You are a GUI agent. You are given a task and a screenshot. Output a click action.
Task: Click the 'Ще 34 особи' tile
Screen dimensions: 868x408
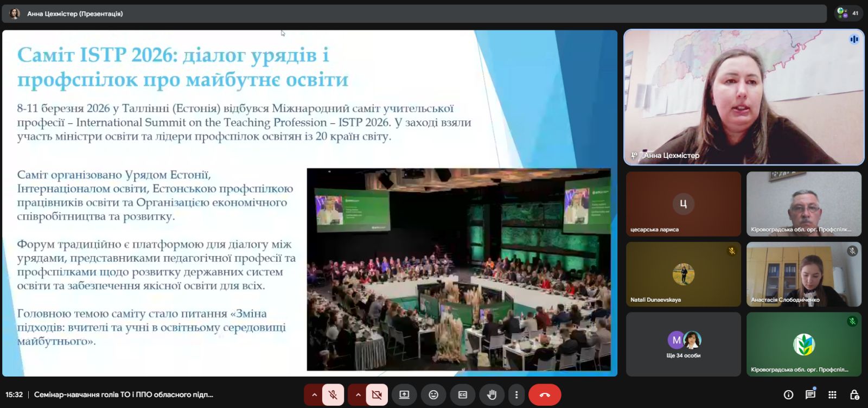(x=683, y=344)
